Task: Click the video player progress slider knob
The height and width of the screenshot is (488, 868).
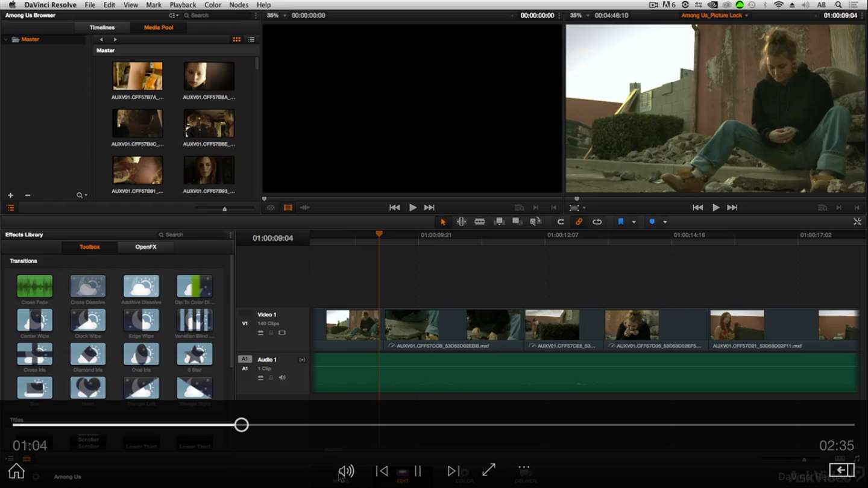Action: click(241, 425)
